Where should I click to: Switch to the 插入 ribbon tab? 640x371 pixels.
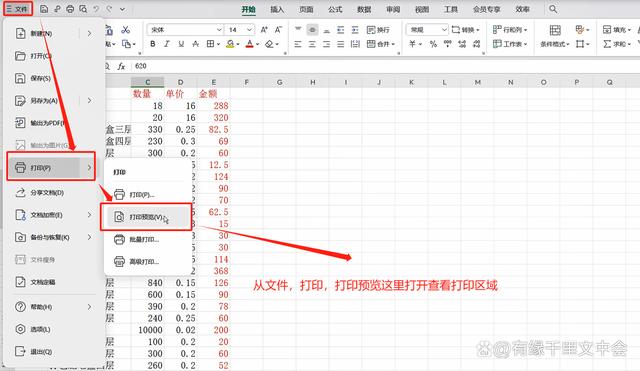tap(277, 9)
